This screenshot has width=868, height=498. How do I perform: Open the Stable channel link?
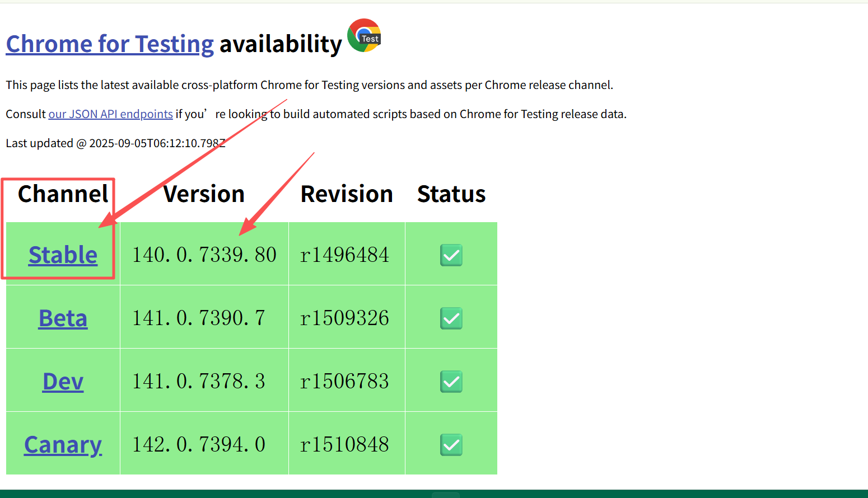(x=63, y=255)
